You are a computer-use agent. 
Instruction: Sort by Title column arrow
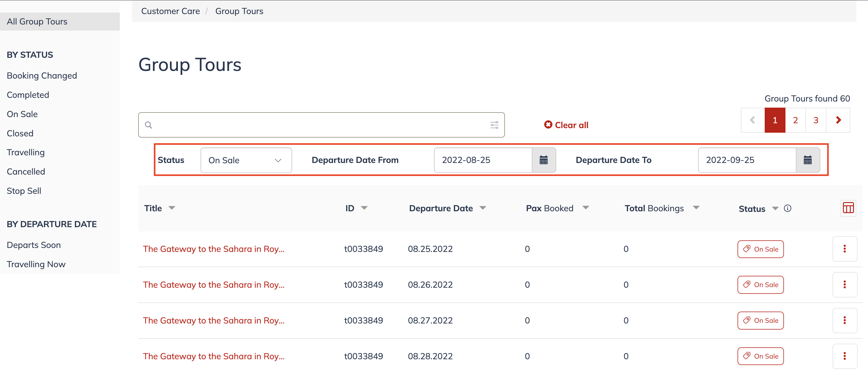172,208
